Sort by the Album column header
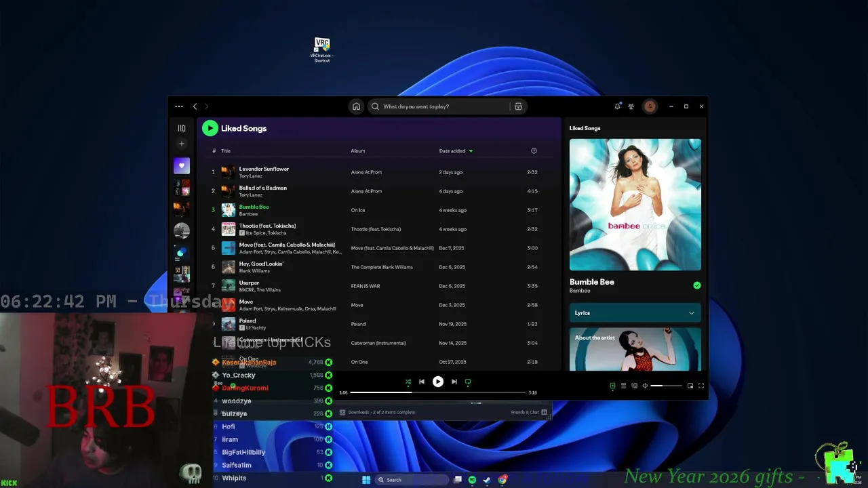 (358, 151)
